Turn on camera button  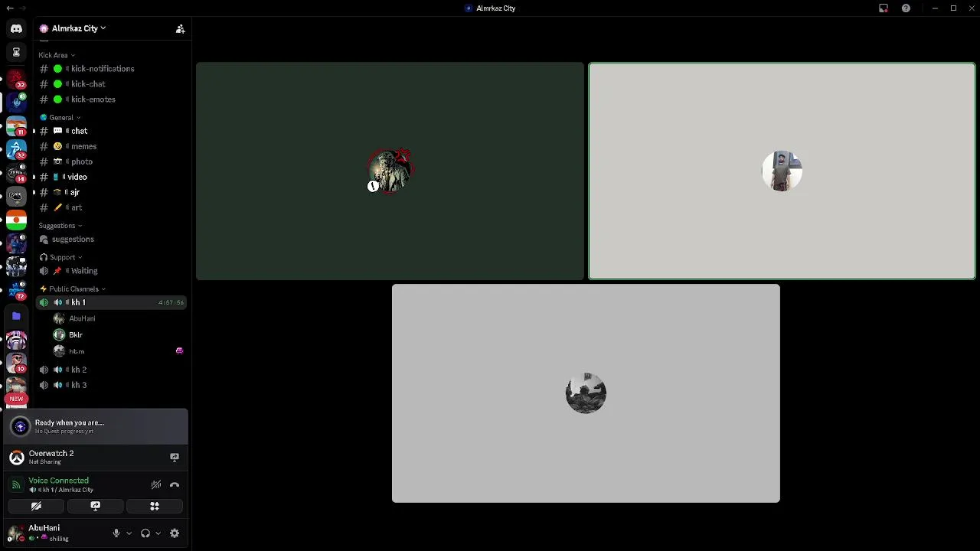click(36, 506)
